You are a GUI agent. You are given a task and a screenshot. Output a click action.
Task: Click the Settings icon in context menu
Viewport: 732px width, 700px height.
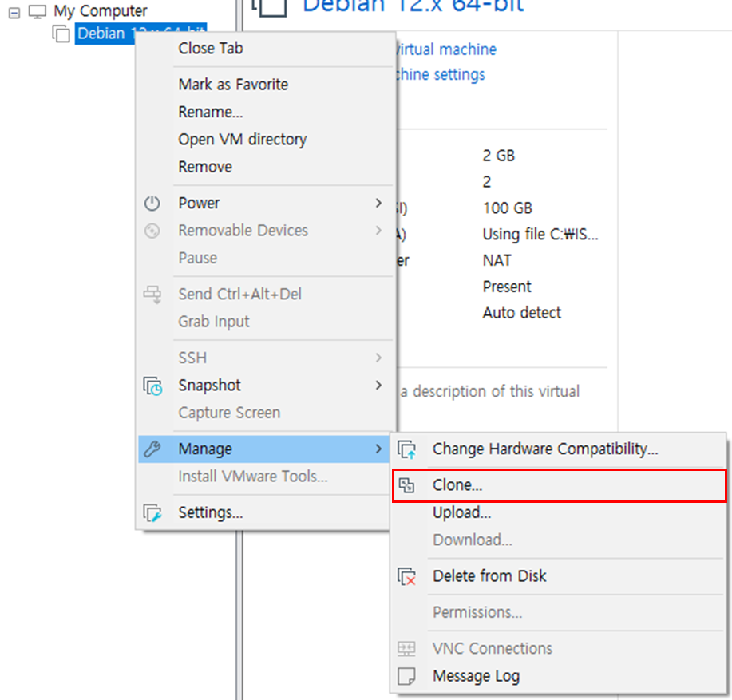tap(152, 513)
